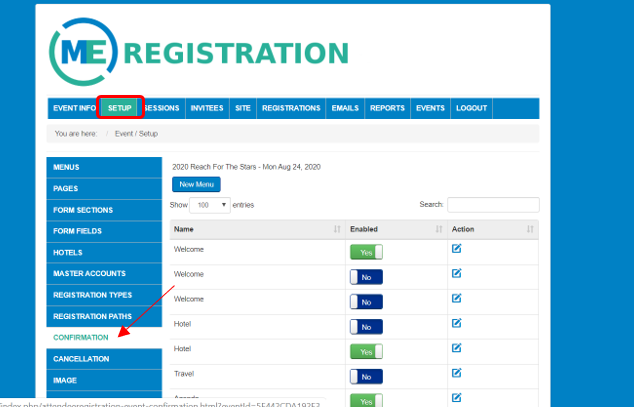This screenshot has width=634, height=407.
Task: Select Confirmation in the left sidebar
Action: (81, 337)
